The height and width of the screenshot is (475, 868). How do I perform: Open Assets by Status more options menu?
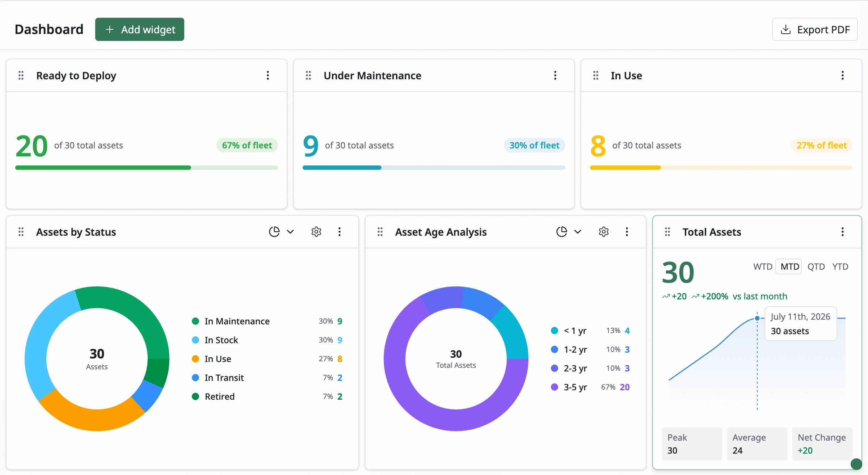(340, 232)
